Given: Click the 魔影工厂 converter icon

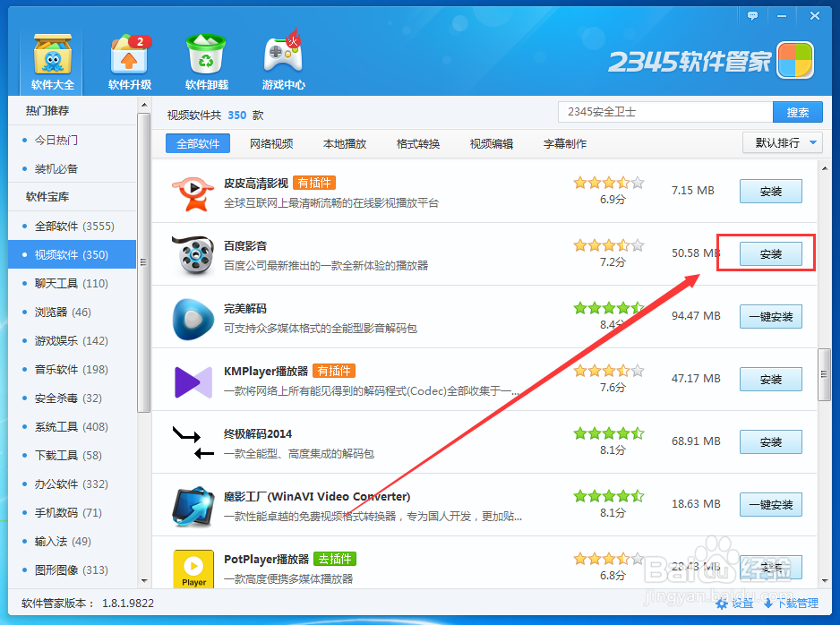Looking at the screenshot, I should (x=193, y=507).
